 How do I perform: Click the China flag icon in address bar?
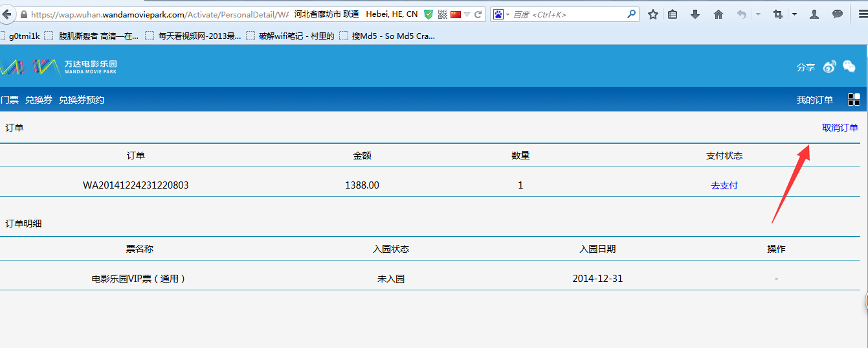coord(456,14)
